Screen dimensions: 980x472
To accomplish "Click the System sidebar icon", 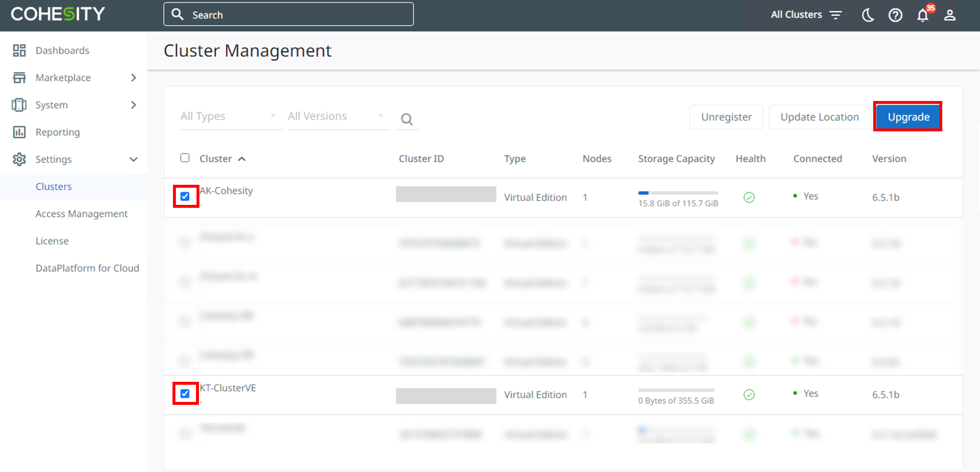I will (x=19, y=105).
